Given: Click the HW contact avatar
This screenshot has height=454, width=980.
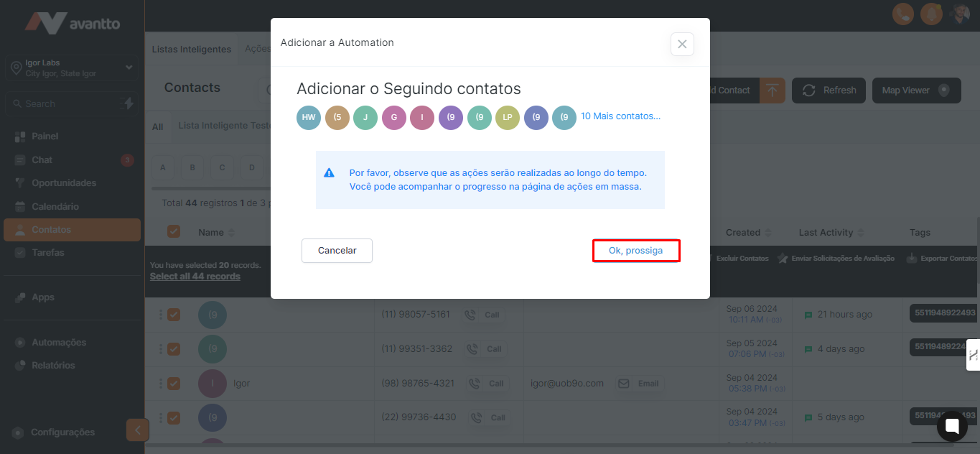Looking at the screenshot, I should [x=308, y=117].
